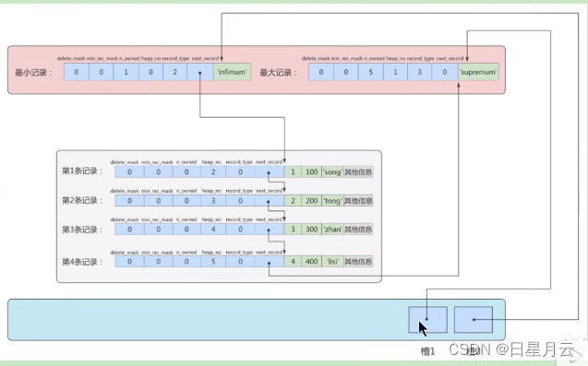Click the next_record pointer cell of the infimum record
Image resolution: width=588 pixels, height=366 pixels.
pyautogui.click(x=200, y=72)
